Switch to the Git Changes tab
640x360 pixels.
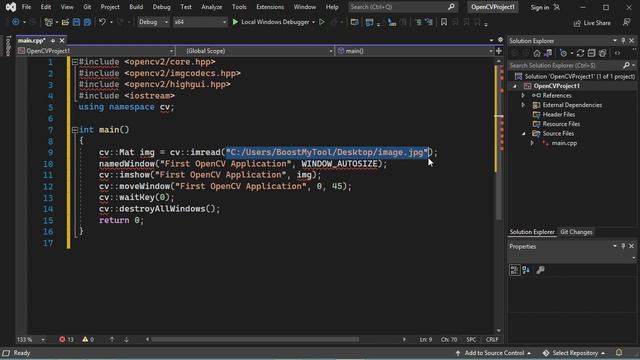(576, 232)
